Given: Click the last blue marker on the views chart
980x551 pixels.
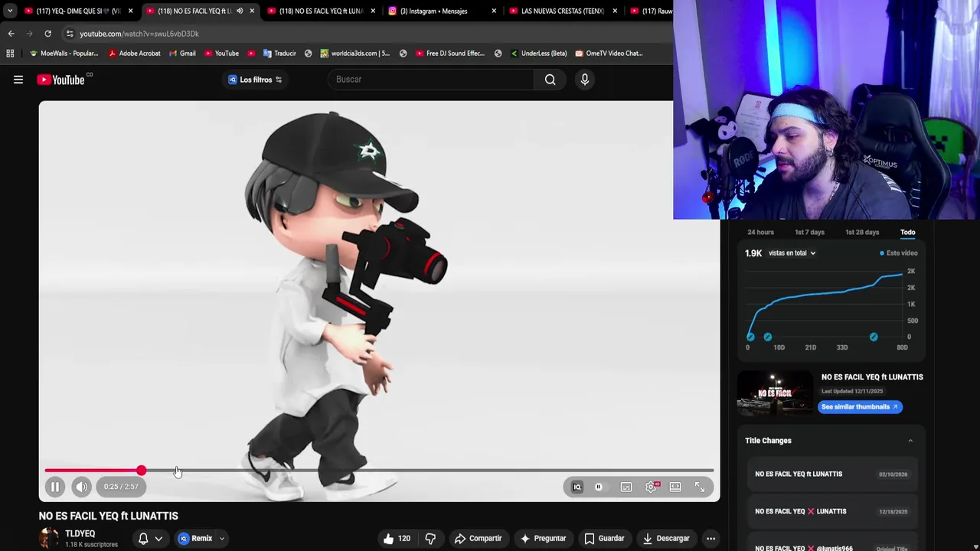Looking at the screenshot, I should (x=874, y=337).
